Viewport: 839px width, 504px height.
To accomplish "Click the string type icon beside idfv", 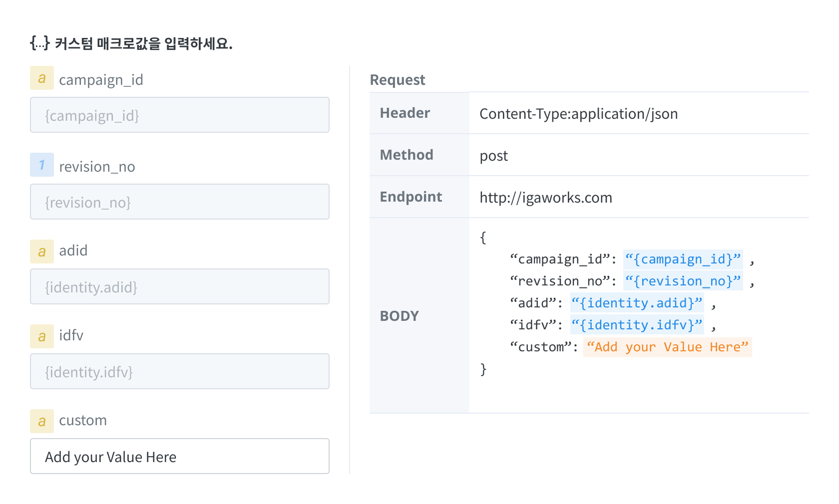I will click(42, 336).
